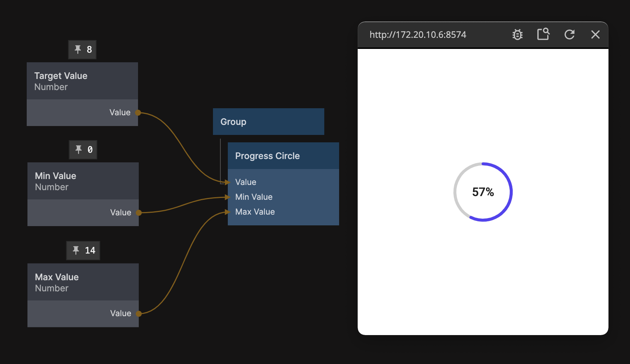Open preview in external window
This screenshot has height=364, width=630.
pos(543,34)
